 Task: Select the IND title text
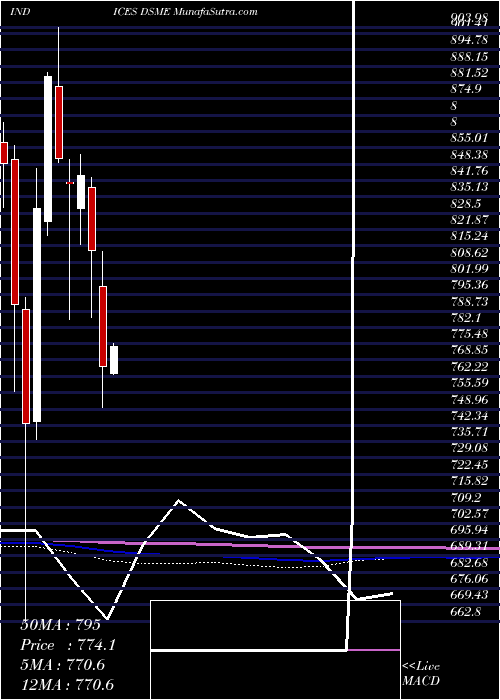coord(20,12)
